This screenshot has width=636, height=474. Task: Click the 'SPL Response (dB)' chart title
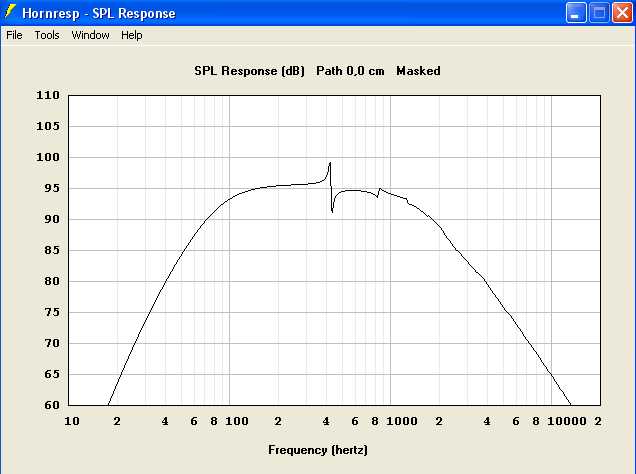(249, 71)
